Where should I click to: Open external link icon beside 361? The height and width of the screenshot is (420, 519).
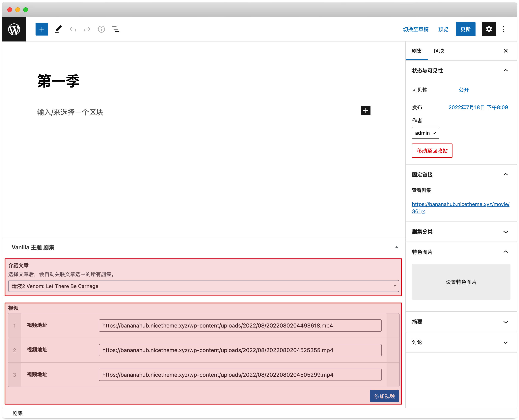pyautogui.click(x=423, y=212)
